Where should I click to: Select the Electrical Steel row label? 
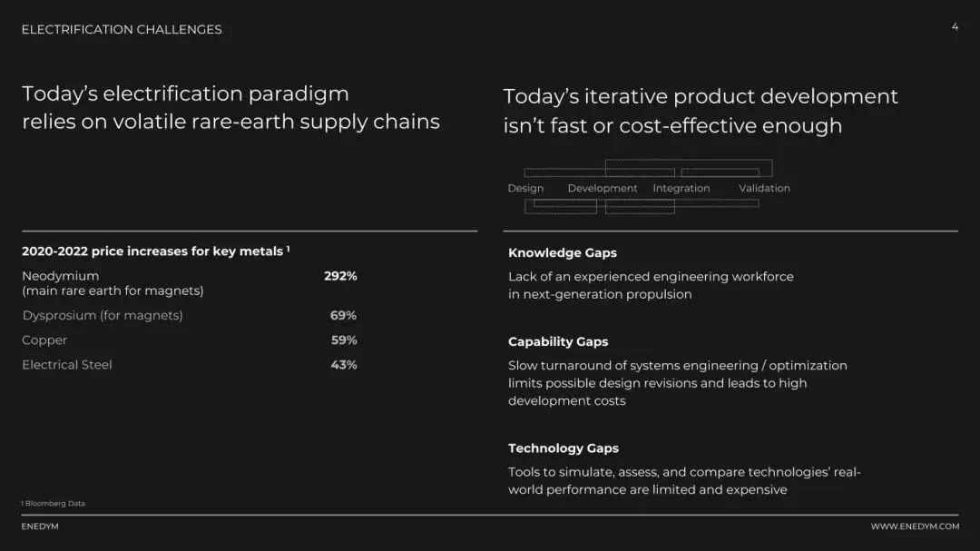pyautogui.click(x=67, y=365)
